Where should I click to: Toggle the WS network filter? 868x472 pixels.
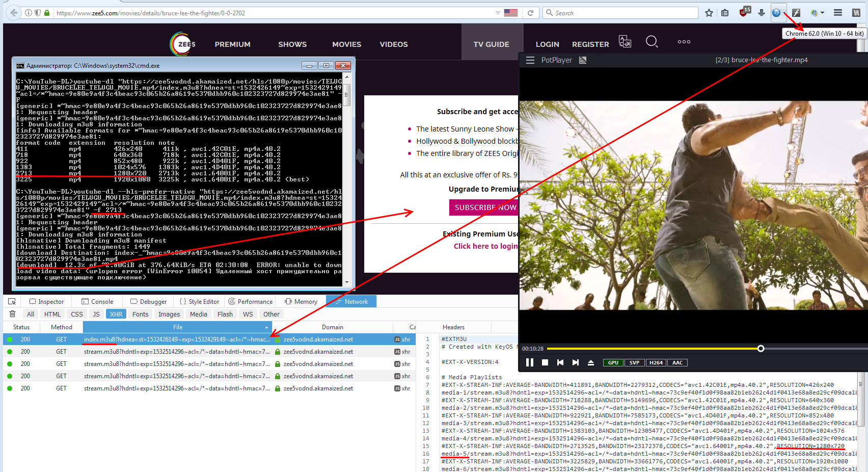(x=248, y=314)
